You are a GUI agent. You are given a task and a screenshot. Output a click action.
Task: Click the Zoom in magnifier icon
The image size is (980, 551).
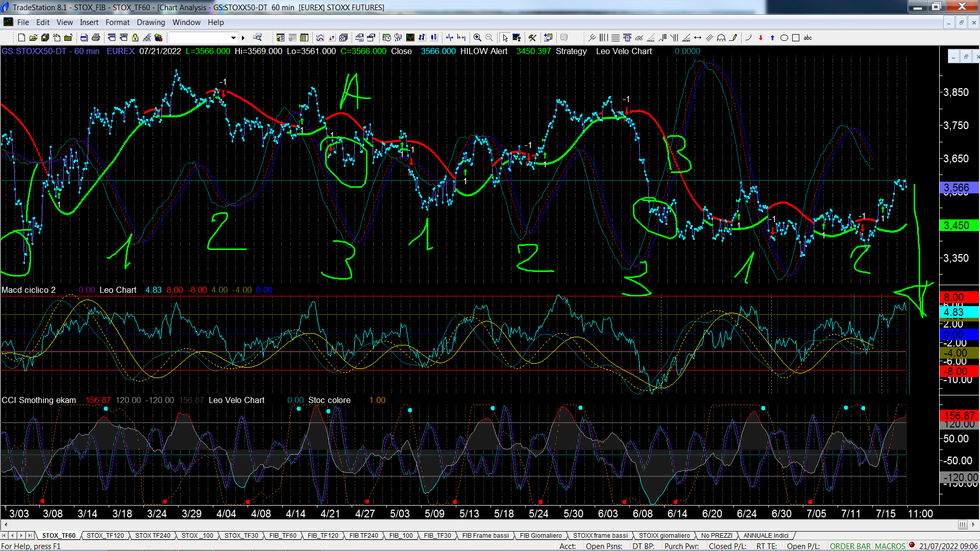click(x=477, y=38)
